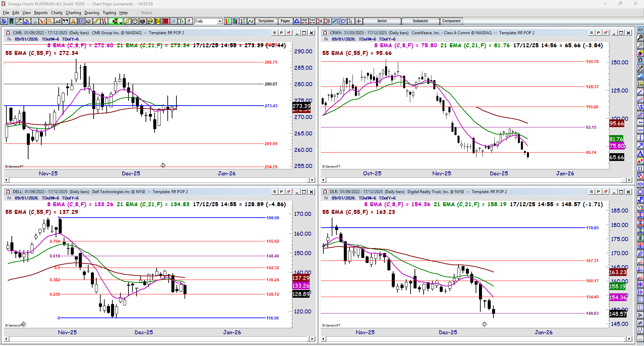Viewport: 644px width, 346px height.
Task: Toggle the OHLC bar chart style
Action: pos(228,21)
